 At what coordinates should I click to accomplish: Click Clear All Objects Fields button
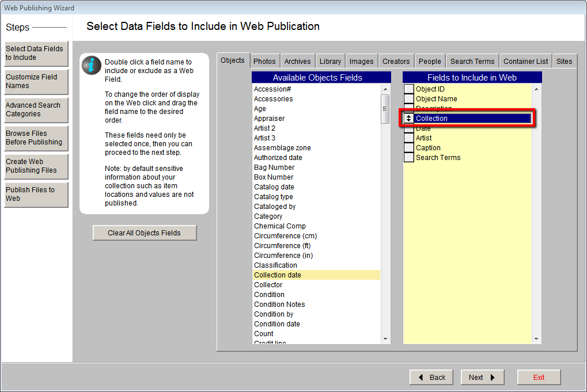coord(145,233)
